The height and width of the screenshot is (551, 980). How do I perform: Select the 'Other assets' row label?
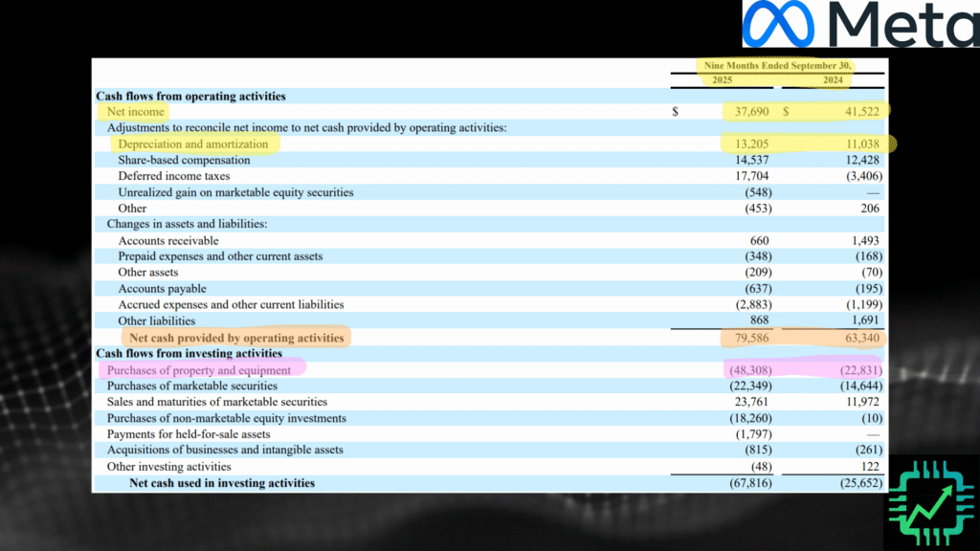[148, 273]
